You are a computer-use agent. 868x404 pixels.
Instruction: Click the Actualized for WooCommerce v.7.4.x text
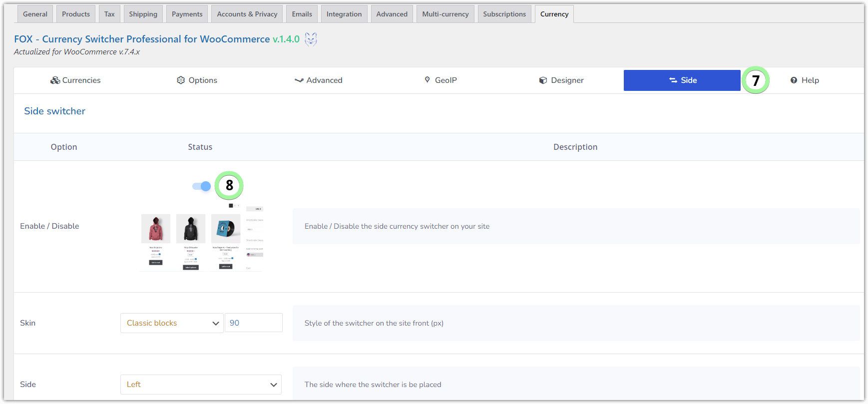tap(77, 52)
